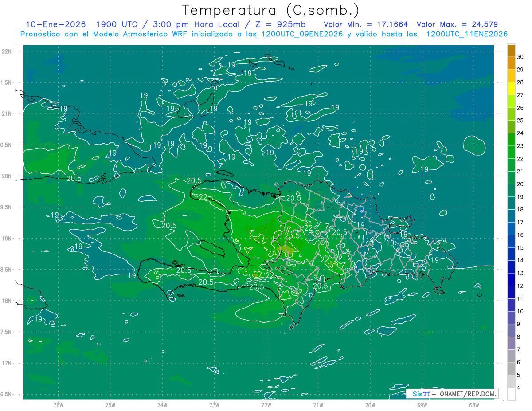This screenshot has height=411, width=532.
Task: Click the "Temperatura (C,somb.)" chart title
Action: (270, 10)
